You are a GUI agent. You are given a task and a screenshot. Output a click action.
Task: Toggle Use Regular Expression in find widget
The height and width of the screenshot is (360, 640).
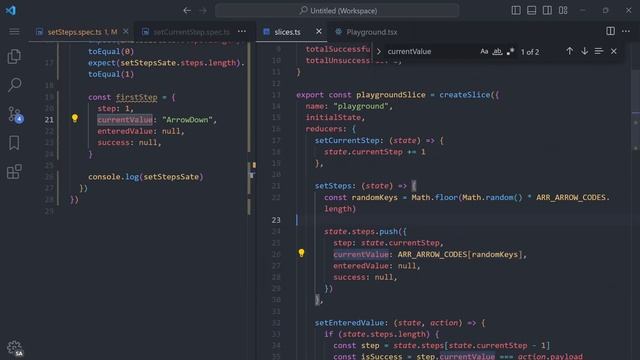pos(510,51)
